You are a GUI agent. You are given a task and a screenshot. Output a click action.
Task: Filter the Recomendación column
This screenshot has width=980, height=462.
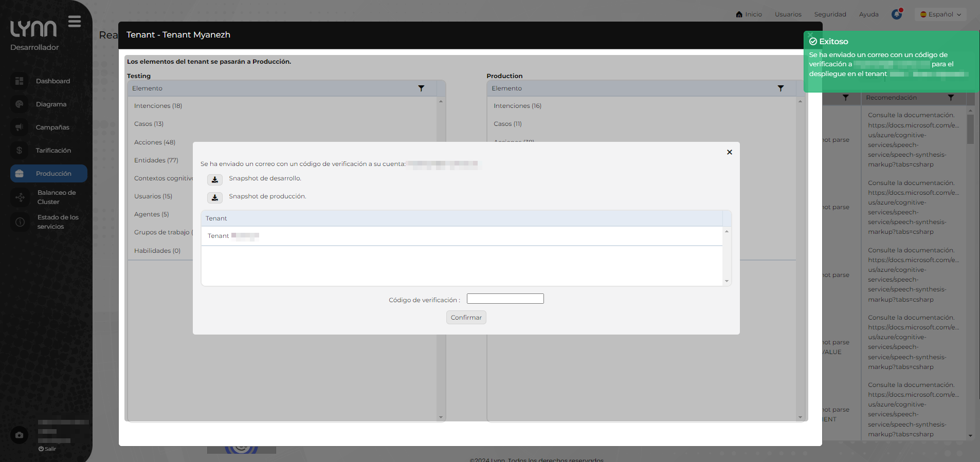point(951,98)
